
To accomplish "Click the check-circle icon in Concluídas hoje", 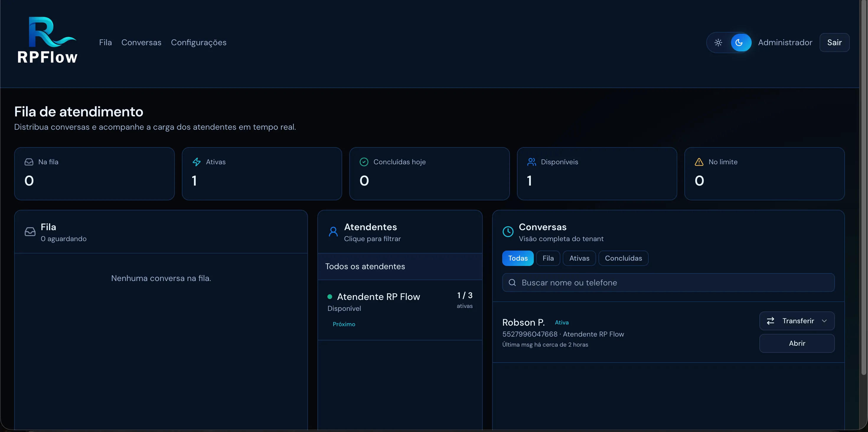I will (364, 162).
